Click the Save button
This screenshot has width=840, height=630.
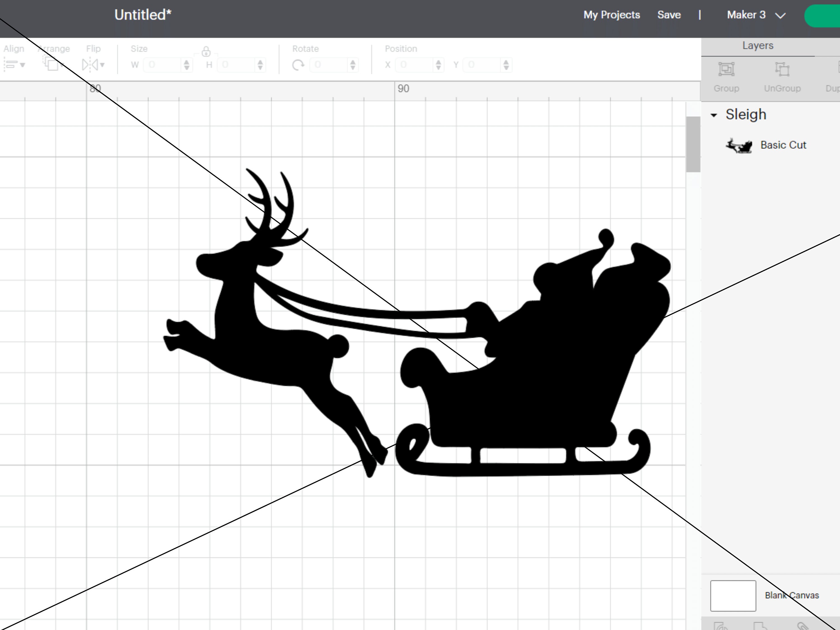pyautogui.click(x=669, y=15)
